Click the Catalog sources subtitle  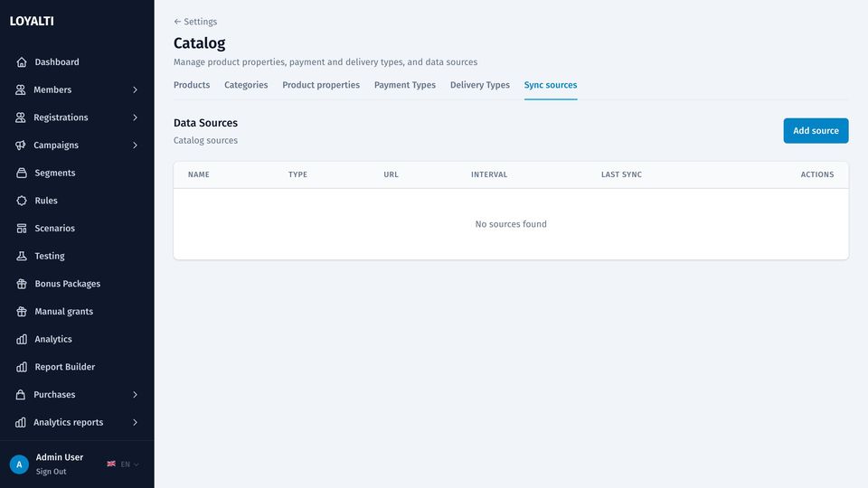click(x=205, y=141)
